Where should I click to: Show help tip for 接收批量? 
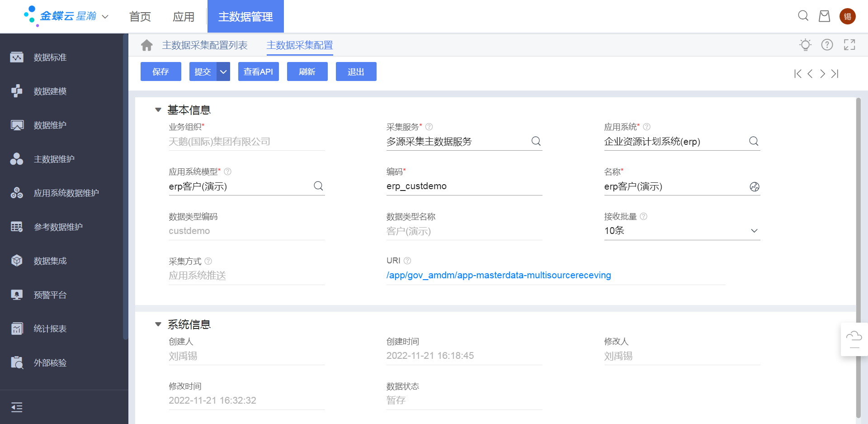pyautogui.click(x=644, y=216)
